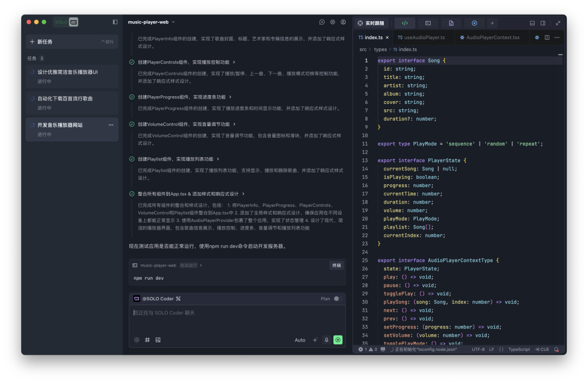Click TypeScript language mode
The width and height of the screenshot is (588, 383).
(x=519, y=349)
